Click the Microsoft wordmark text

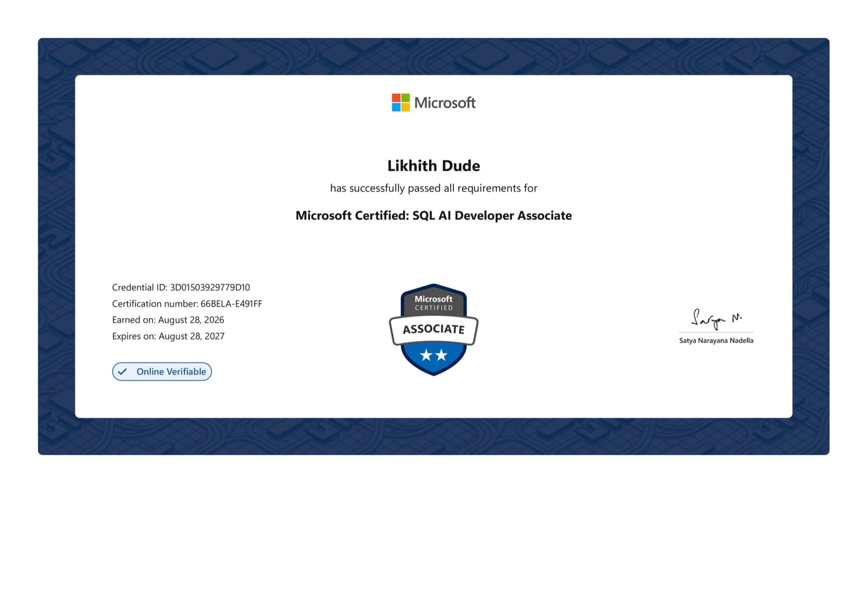tap(445, 103)
